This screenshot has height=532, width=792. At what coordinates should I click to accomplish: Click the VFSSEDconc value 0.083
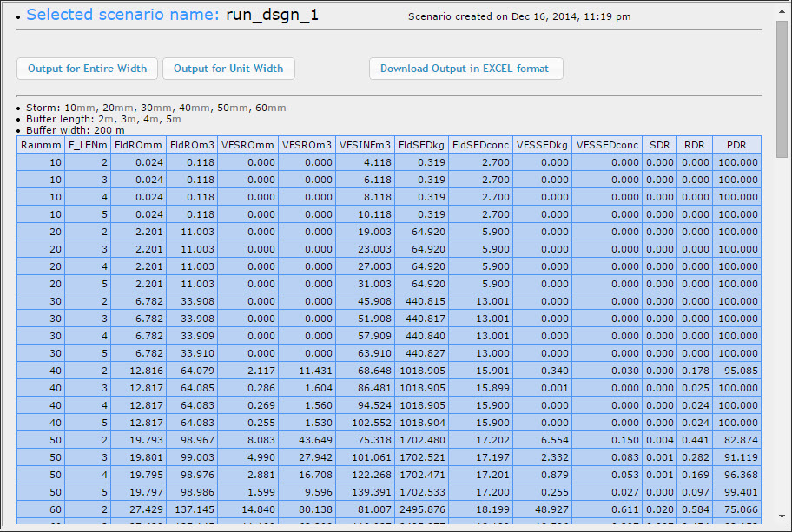coord(607,457)
